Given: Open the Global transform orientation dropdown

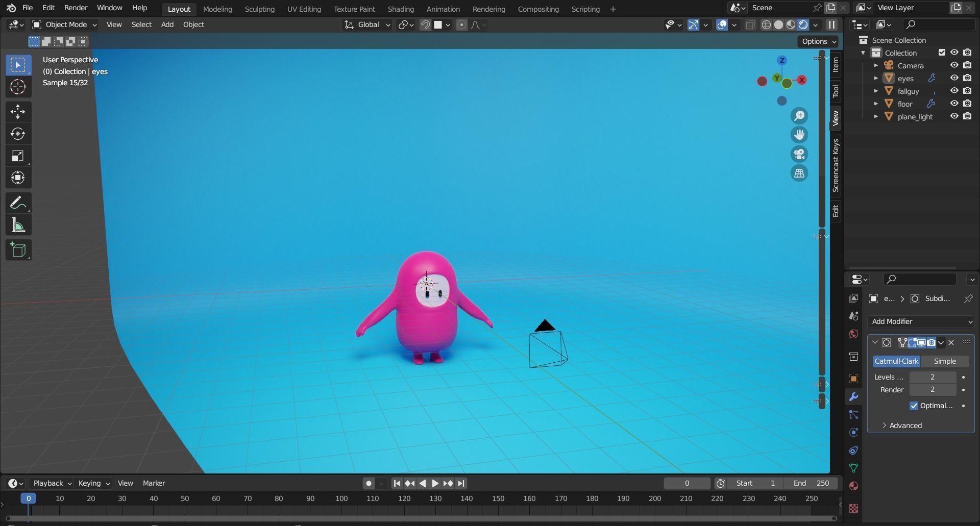Looking at the screenshot, I should click(367, 24).
